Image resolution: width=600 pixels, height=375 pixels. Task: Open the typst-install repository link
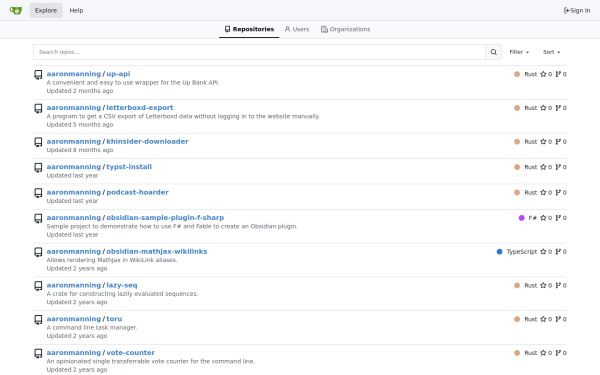click(x=129, y=167)
